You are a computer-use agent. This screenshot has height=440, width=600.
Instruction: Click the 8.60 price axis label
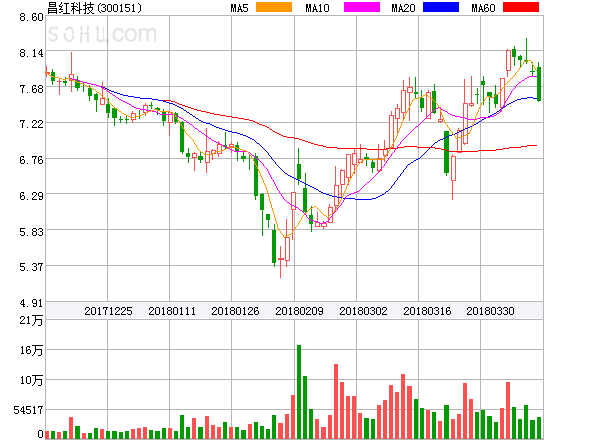click(31, 17)
